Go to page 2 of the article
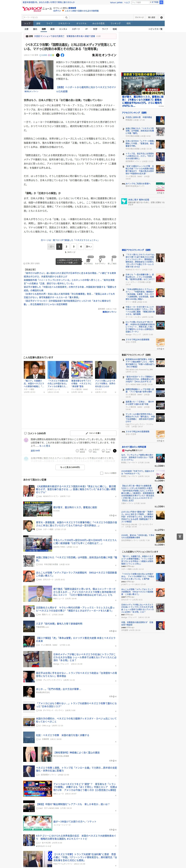 click(x=66, y=246)
